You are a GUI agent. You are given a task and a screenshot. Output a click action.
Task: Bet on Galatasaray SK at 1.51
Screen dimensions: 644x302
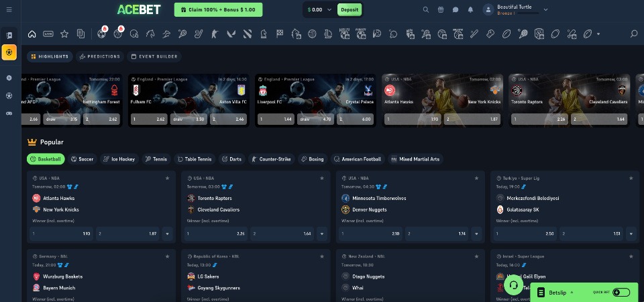592,234
